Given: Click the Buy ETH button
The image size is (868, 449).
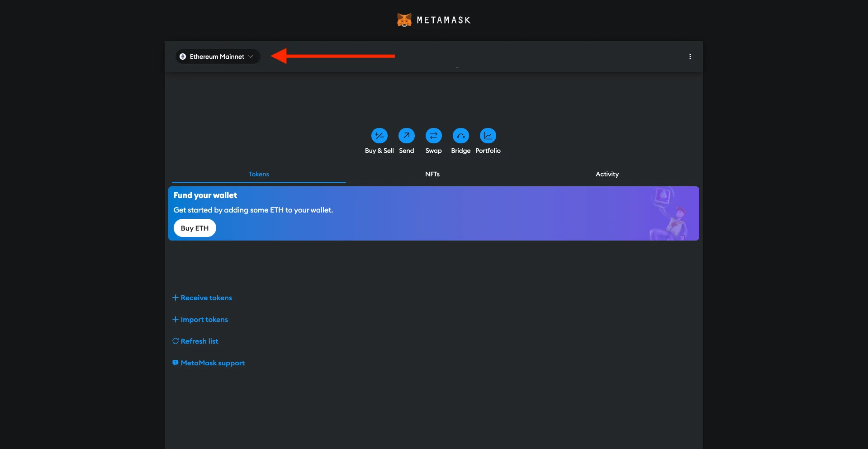Looking at the screenshot, I should (x=195, y=228).
